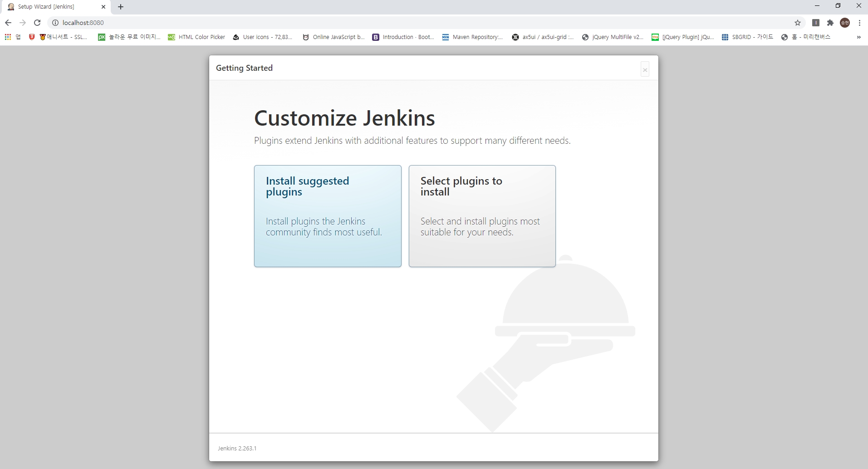Click the dark extension icon beside puzzle icon

[815, 23]
